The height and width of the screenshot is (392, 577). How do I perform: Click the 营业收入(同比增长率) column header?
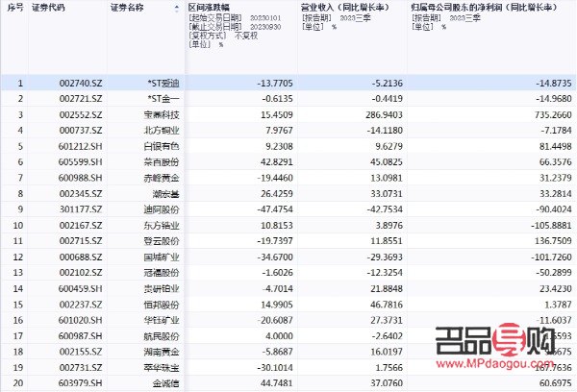click(x=345, y=8)
